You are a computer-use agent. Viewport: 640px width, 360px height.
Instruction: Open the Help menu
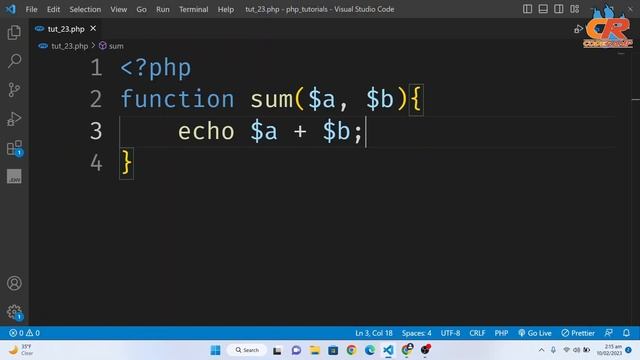pos(226,9)
